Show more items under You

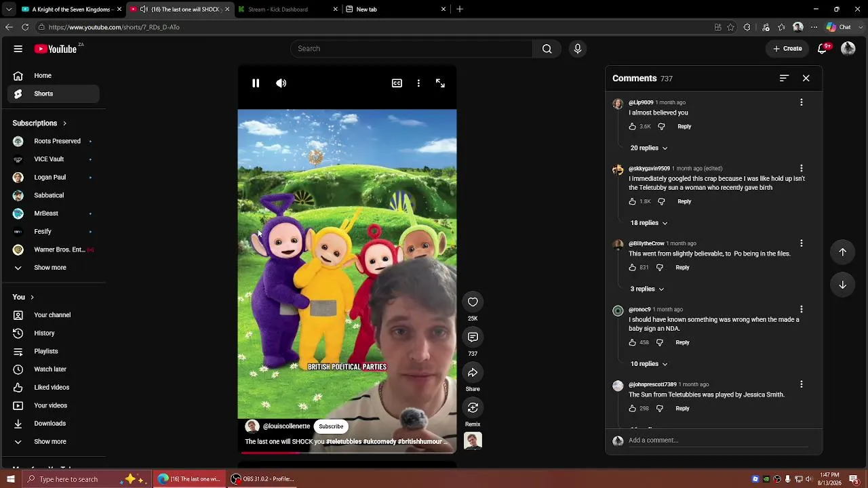pos(54,442)
